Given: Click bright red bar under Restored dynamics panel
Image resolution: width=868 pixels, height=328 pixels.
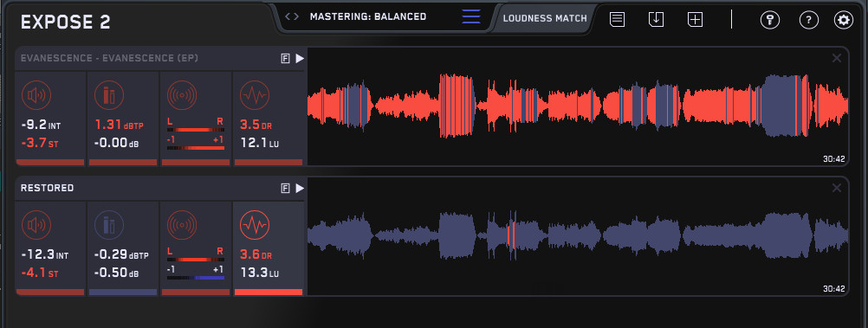Looking at the screenshot, I should [269, 292].
